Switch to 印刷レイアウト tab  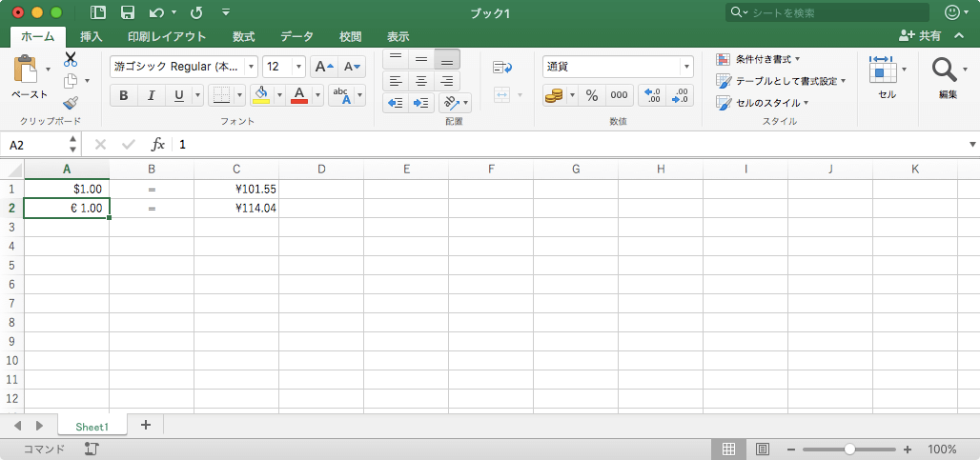point(167,37)
